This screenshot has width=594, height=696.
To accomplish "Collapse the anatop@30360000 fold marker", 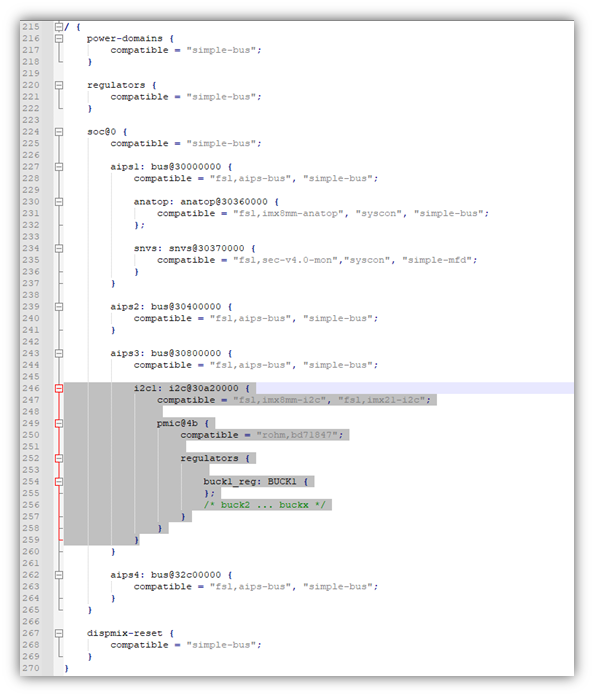I will click(59, 202).
